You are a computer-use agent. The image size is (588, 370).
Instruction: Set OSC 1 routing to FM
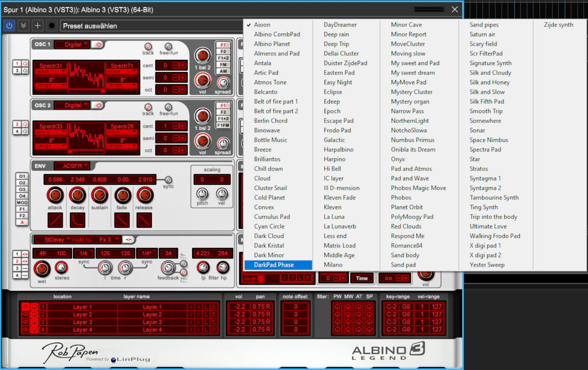point(223,65)
